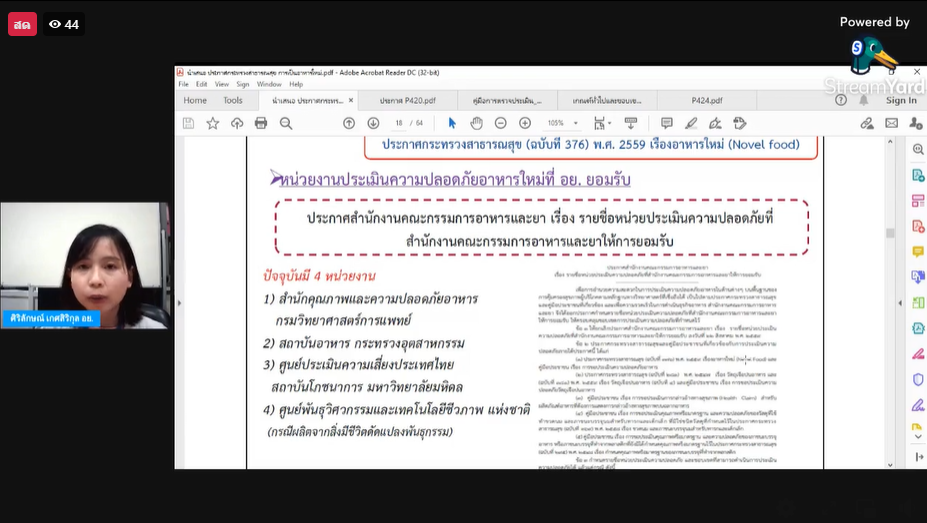Click the Print file icon
Image resolution: width=927 pixels, height=523 pixels.
pos(261,123)
